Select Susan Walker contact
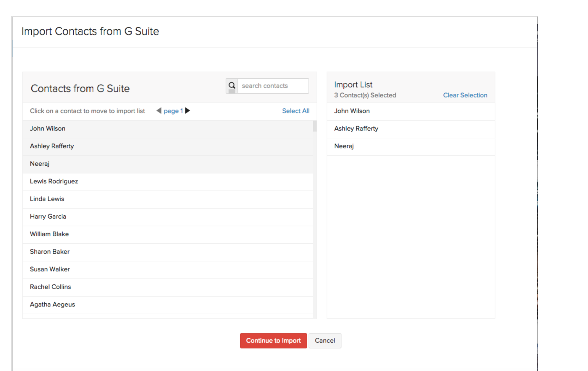The image size is (588, 371). 50,269
